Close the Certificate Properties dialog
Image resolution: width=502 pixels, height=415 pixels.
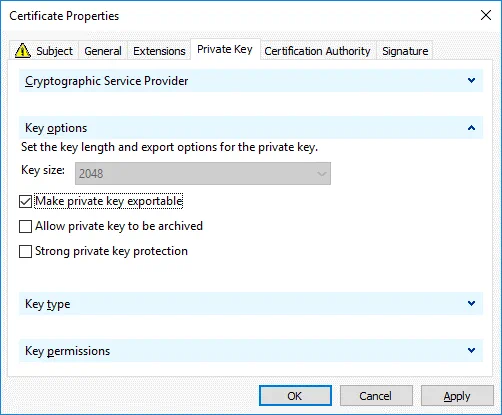tap(486, 15)
